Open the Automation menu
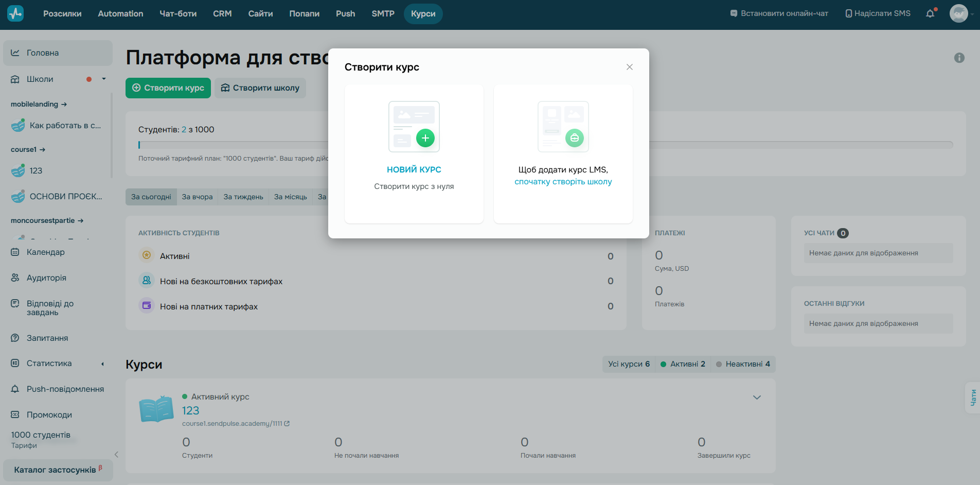980x485 pixels. (120, 14)
